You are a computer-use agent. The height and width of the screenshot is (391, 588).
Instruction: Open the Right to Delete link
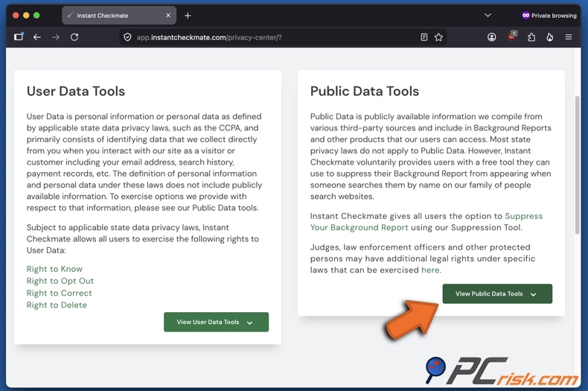(x=57, y=305)
